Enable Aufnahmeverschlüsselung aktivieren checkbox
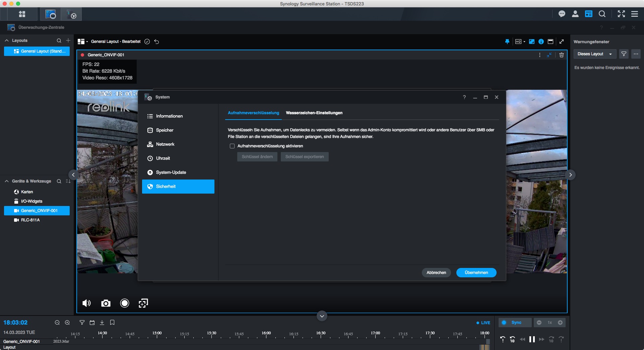Image resolution: width=644 pixels, height=350 pixels. click(x=232, y=146)
